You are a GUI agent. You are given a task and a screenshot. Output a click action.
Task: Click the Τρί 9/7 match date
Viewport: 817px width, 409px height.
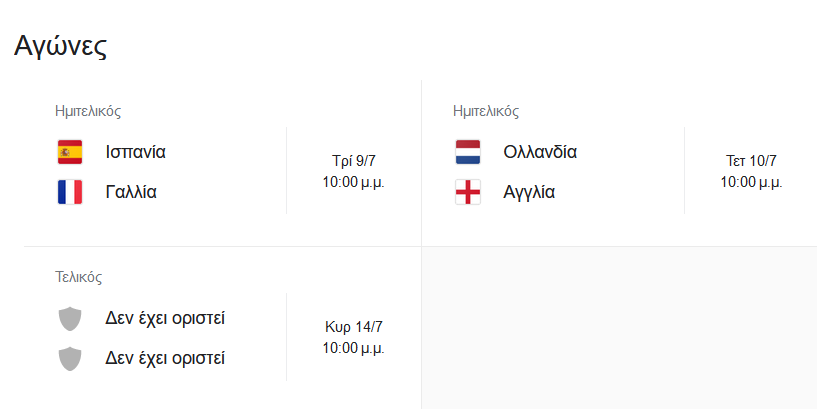click(353, 161)
